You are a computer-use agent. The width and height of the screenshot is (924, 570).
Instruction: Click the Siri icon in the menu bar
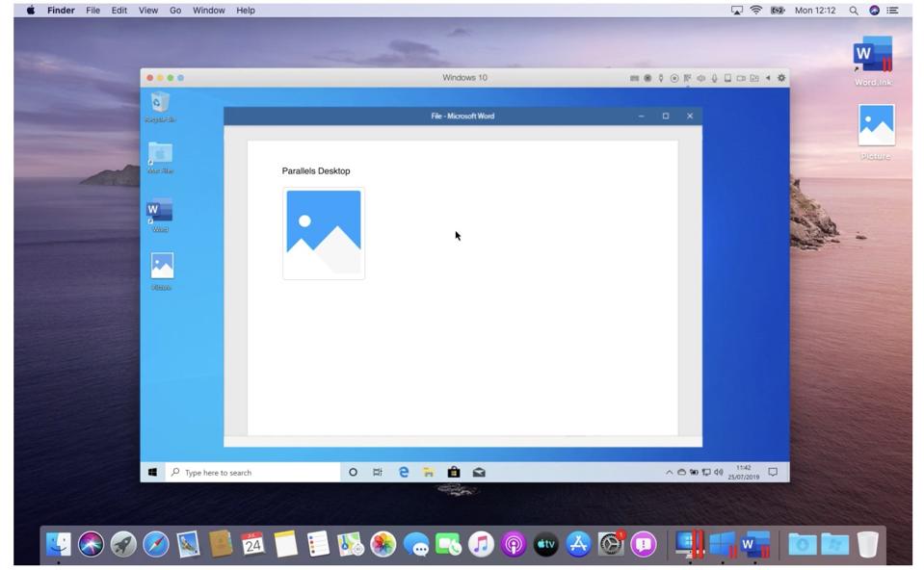[x=875, y=10]
